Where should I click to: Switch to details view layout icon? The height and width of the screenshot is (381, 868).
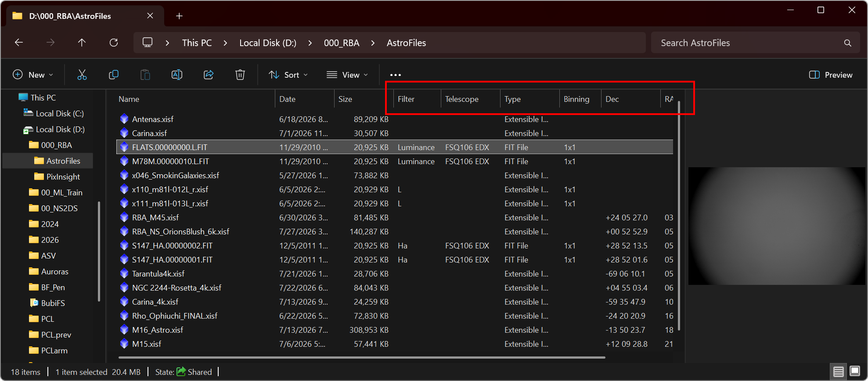tap(838, 371)
